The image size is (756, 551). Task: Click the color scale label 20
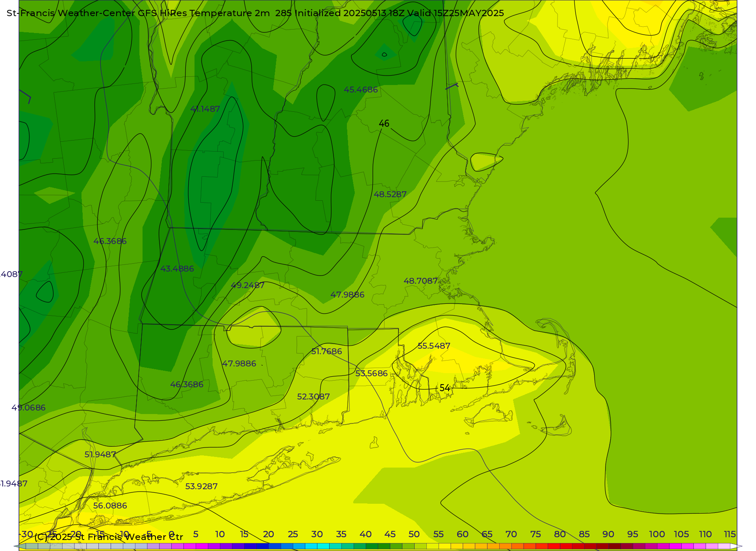[269, 534]
